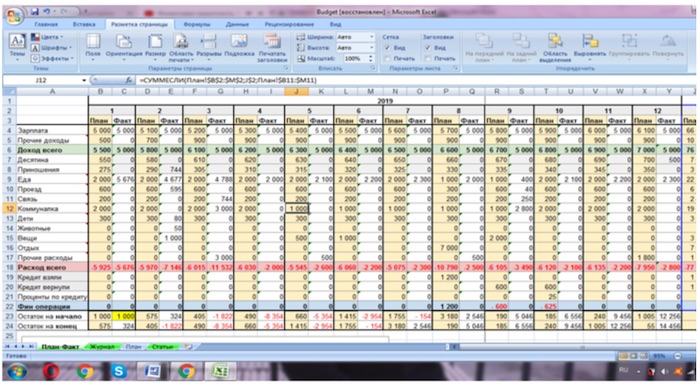The image size is (700, 386).
Task: Open Область печати print area
Action: 181,47
